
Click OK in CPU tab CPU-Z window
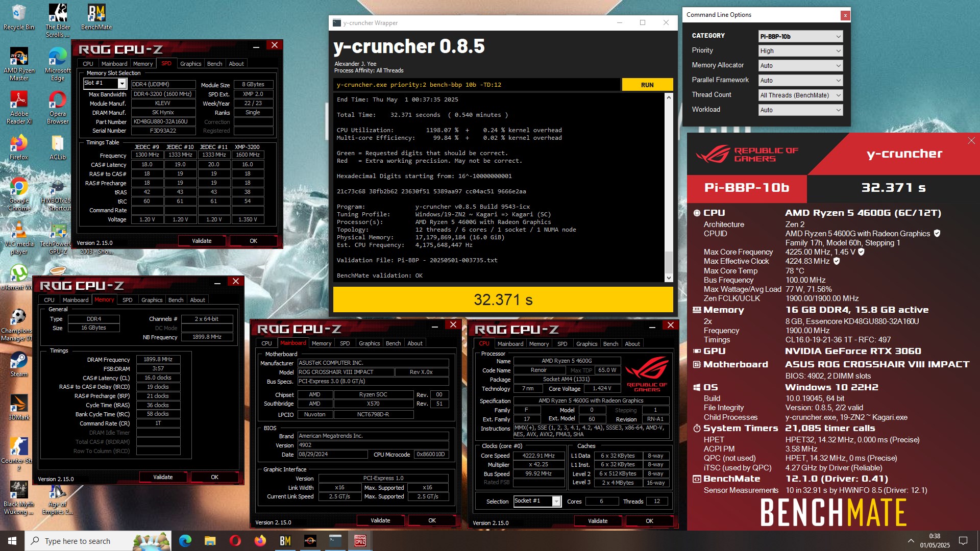(x=649, y=521)
